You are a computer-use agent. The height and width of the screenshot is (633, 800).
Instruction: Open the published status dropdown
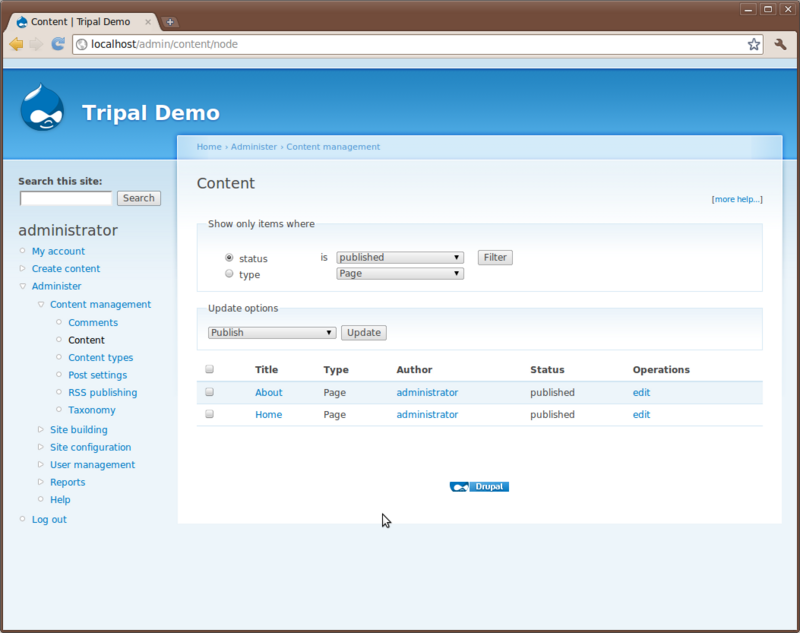[x=400, y=258]
